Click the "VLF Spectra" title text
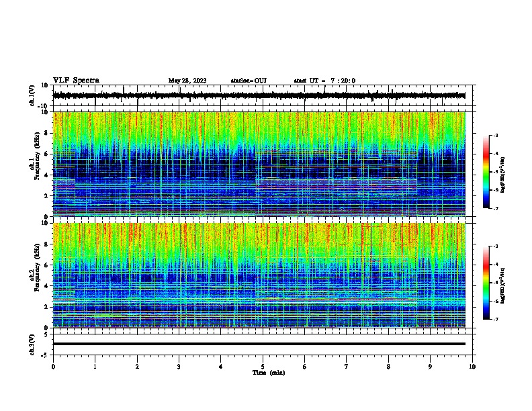Image resolution: width=532 pixels, height=411 pixels. (76, 81)
